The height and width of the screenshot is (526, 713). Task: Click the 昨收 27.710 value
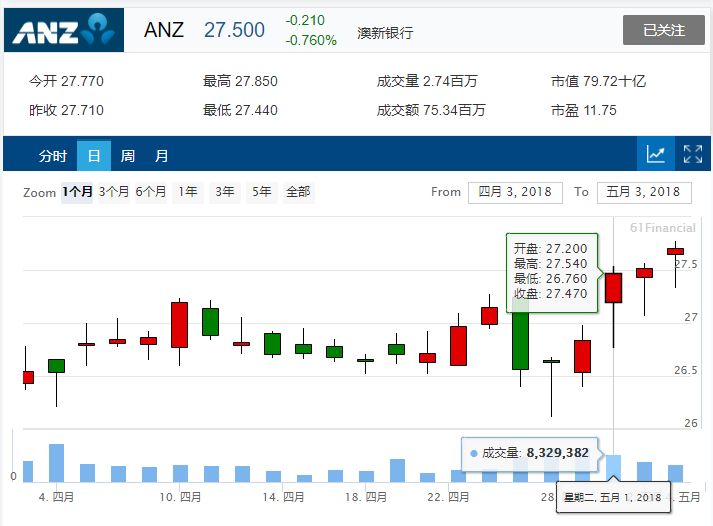click(66, 110)
